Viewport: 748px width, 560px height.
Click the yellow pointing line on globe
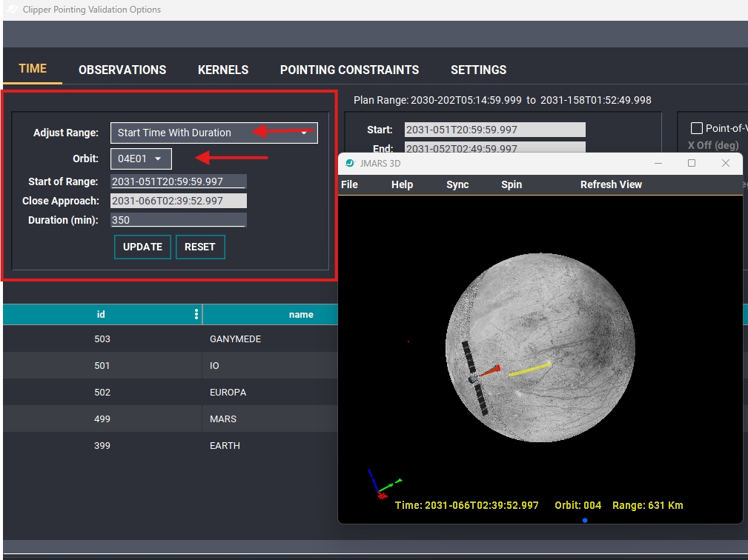pos(529,370)
